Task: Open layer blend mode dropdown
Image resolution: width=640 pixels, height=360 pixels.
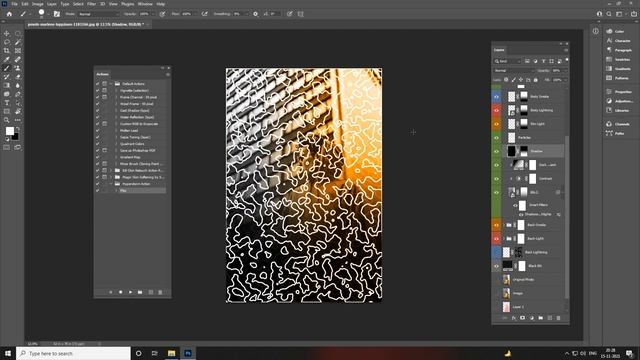Action: point(513,71)
